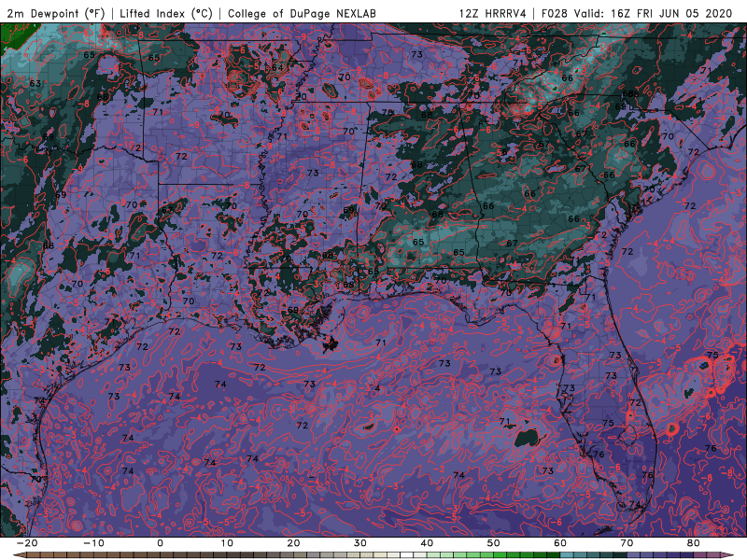Click the 'Lifted Index (°C)' title text
This screenshot has height=560, width=747.
166,13
